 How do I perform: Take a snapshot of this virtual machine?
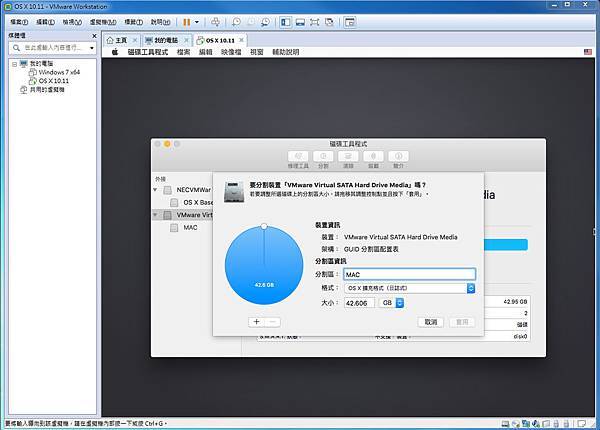tap(236, 22)
